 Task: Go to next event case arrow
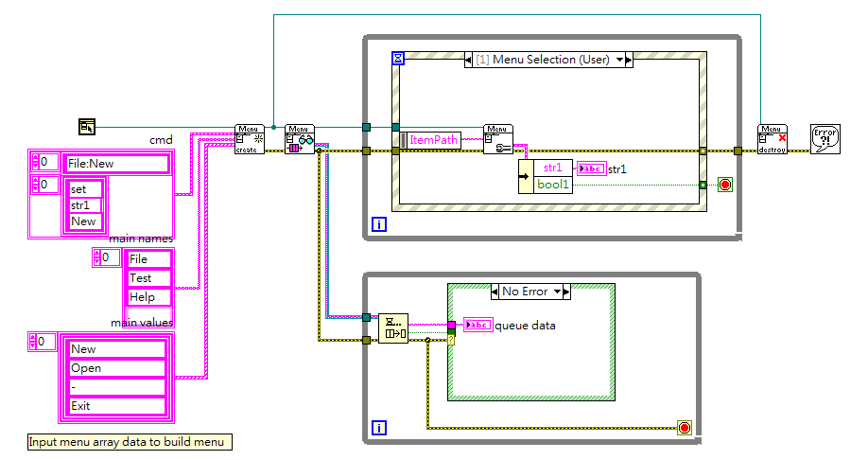(x=629, y=60)
